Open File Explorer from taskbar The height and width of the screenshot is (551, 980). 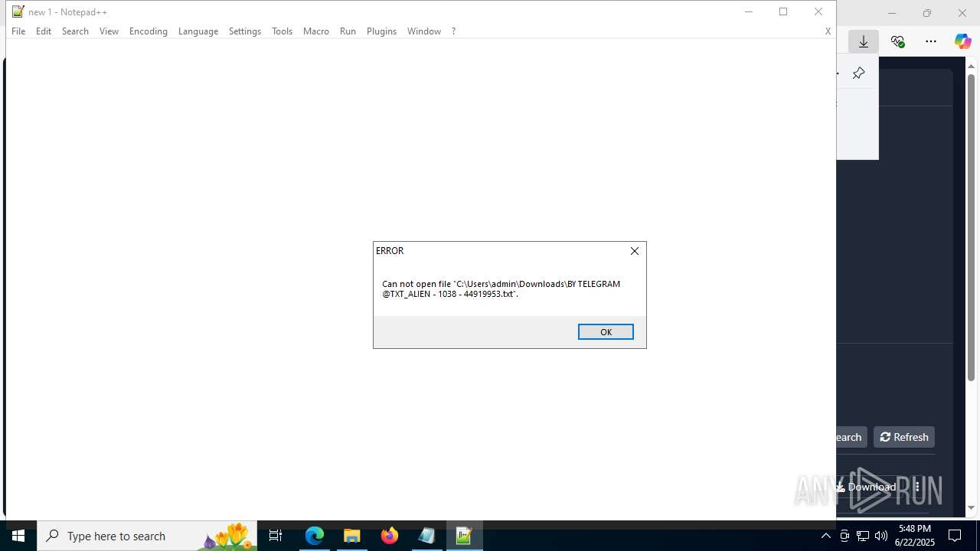tap(352, 536)
